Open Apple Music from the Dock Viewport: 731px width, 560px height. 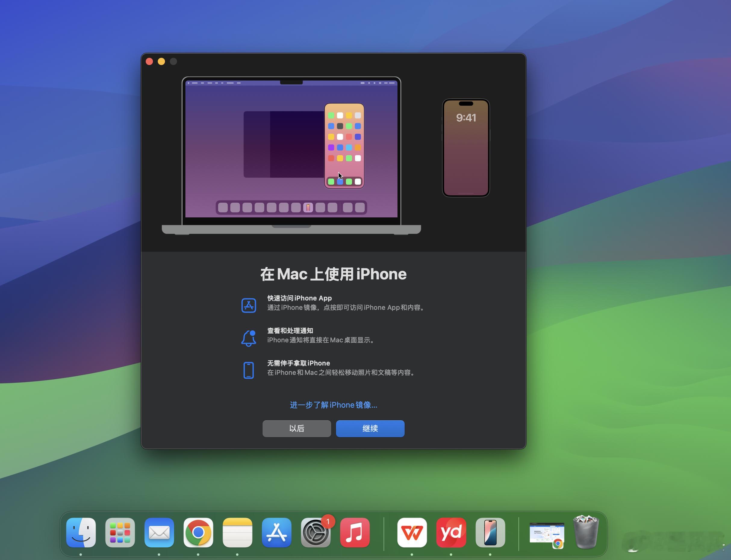point(355,533)
